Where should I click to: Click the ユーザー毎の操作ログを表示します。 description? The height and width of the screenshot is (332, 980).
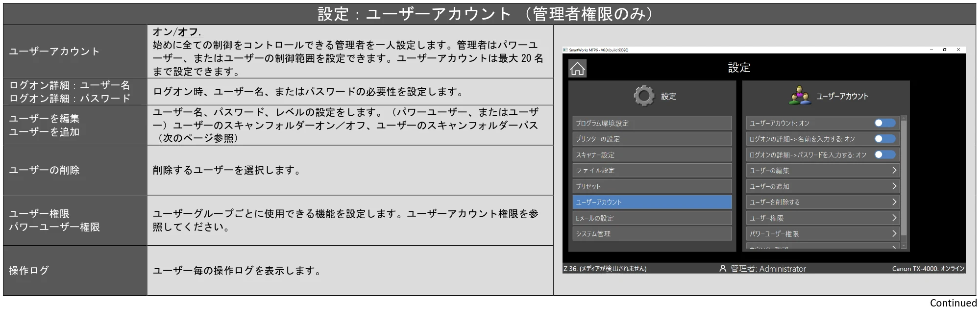click(238, 270)
